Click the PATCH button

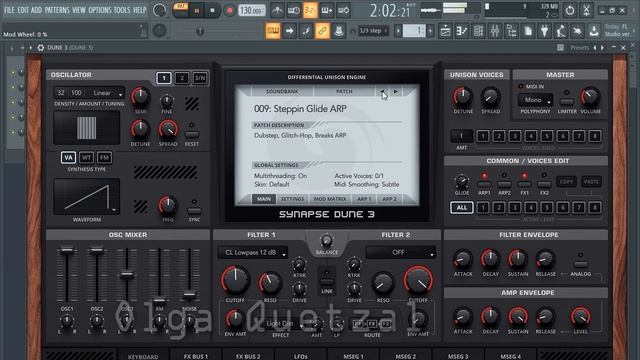point(344,91)
